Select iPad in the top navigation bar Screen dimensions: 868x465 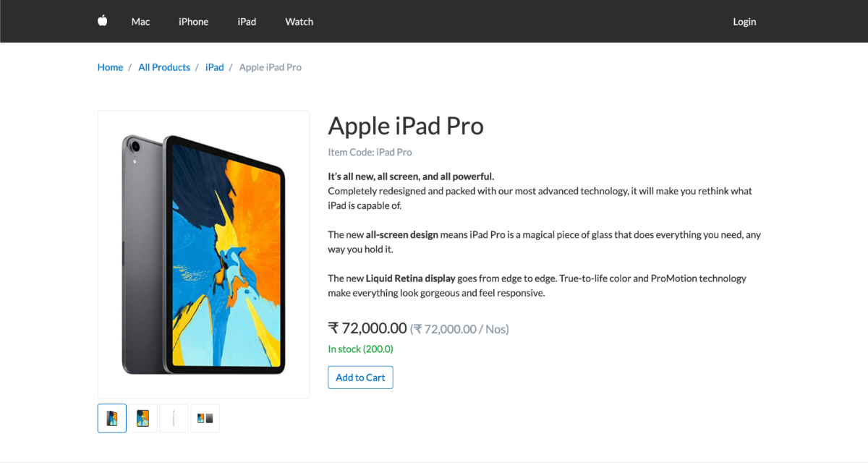click(x=247, y=22)
